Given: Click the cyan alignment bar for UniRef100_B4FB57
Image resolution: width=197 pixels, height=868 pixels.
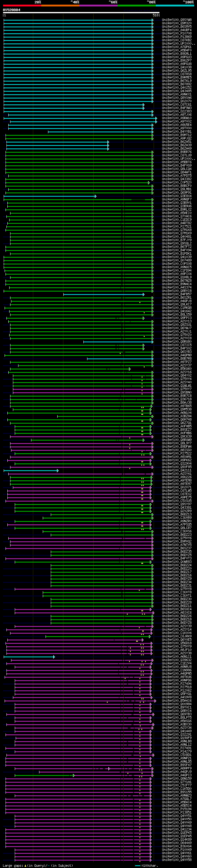Looking at the screenshot, I should tap(104, 294).
